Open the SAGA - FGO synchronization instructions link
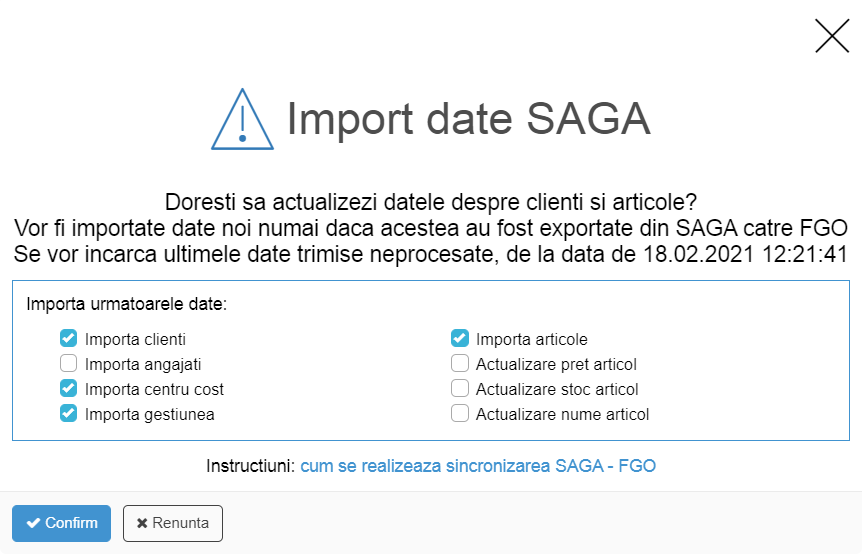Viewport: 862px width, 556px height. [x=478, y=466]
